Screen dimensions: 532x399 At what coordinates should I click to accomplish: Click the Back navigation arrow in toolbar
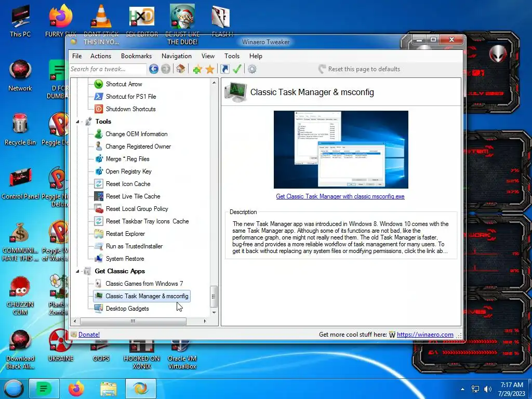pyautogui.click(x=153, y=69)
